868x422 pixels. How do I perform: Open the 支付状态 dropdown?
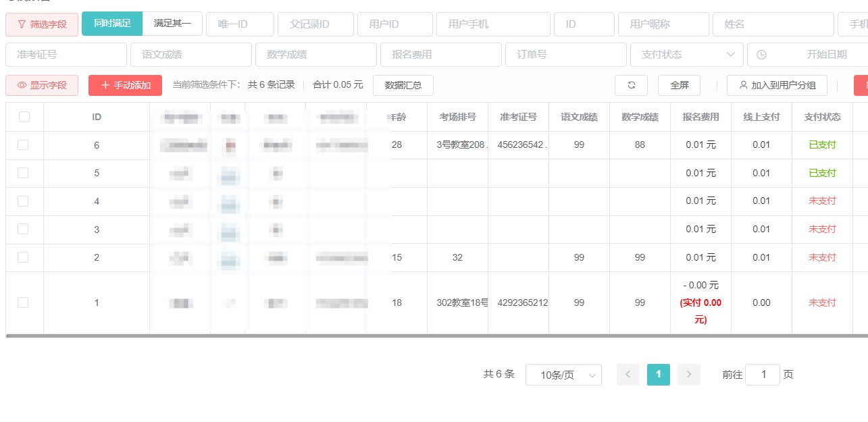click(x=686, y=54)
